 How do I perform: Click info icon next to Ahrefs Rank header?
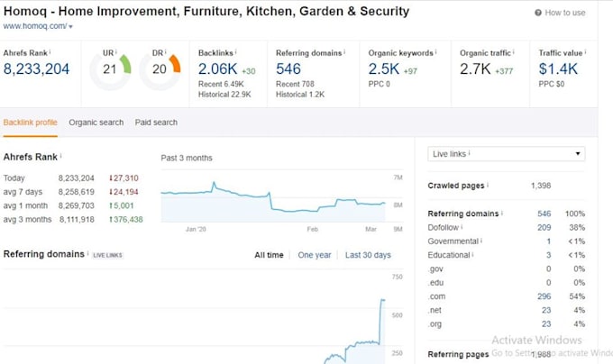tap(50, 51)
